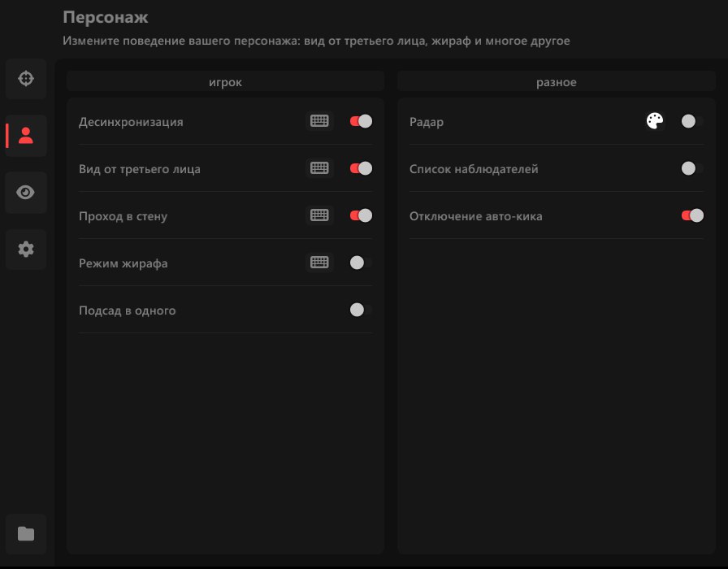Disable the Десинхронизация toggle
This screenshot has height=569, width=728.
pos(361,121)
